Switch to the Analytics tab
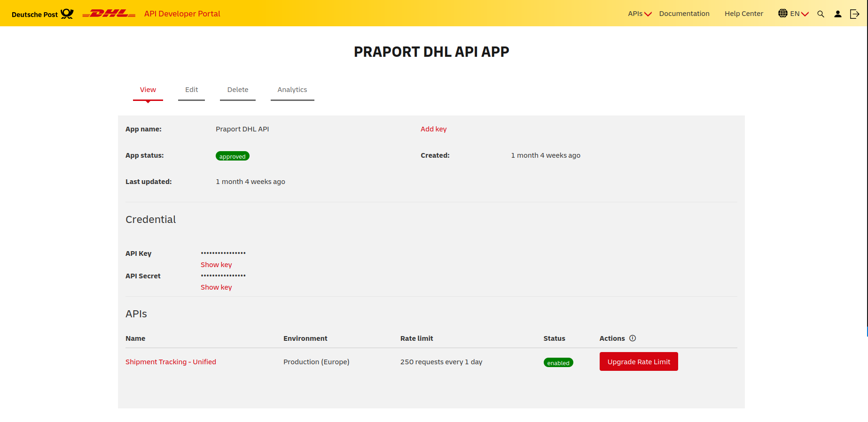 point(292,90)
